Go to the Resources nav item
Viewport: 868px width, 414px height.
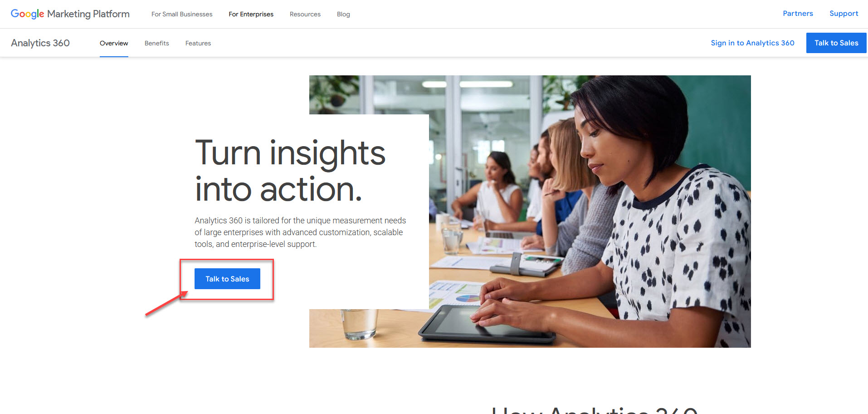point(305,14)
